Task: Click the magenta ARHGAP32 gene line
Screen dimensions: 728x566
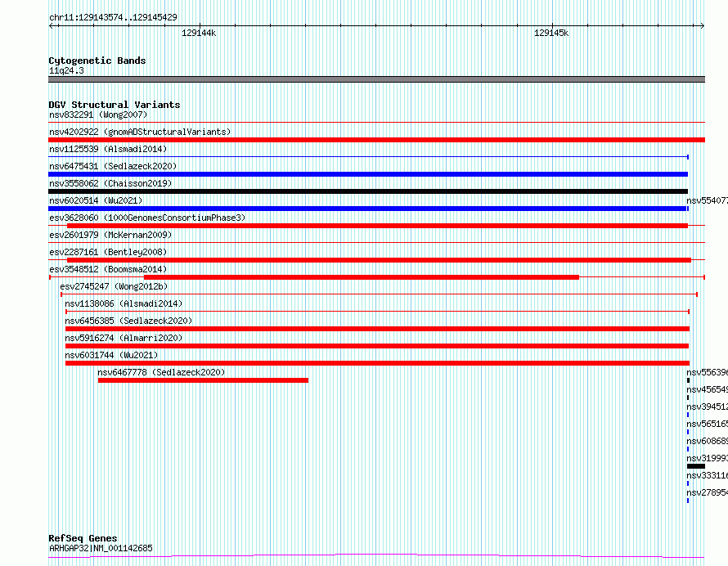Action: click(376, 556)
